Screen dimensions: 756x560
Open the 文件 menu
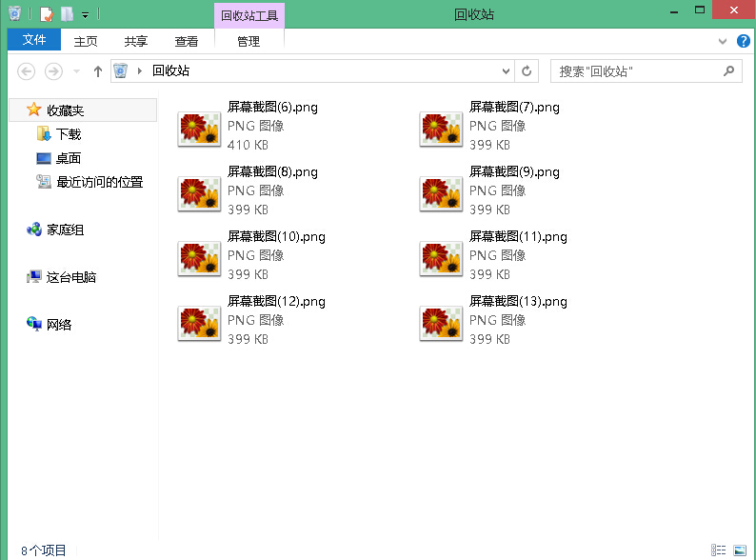33,40
